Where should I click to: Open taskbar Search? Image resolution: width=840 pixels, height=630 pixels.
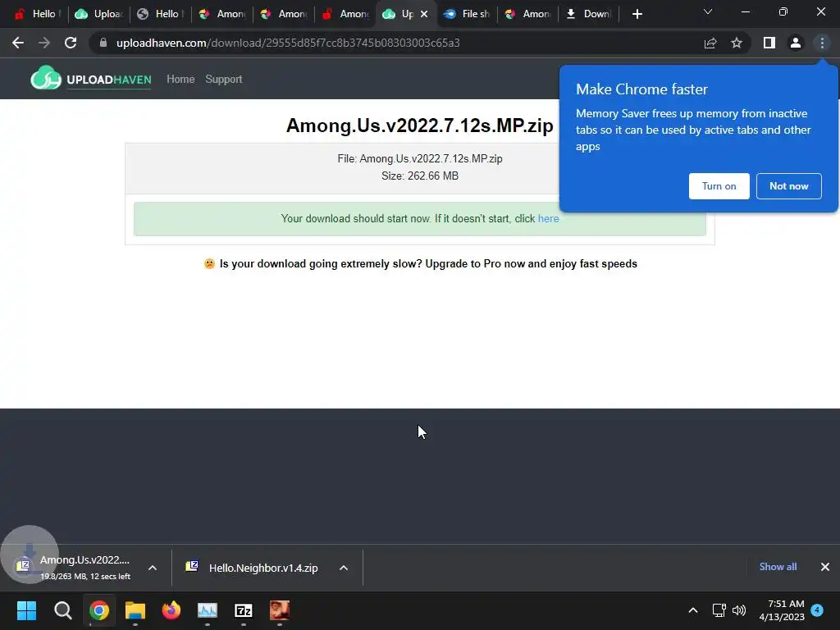click(x=62, y=610)
